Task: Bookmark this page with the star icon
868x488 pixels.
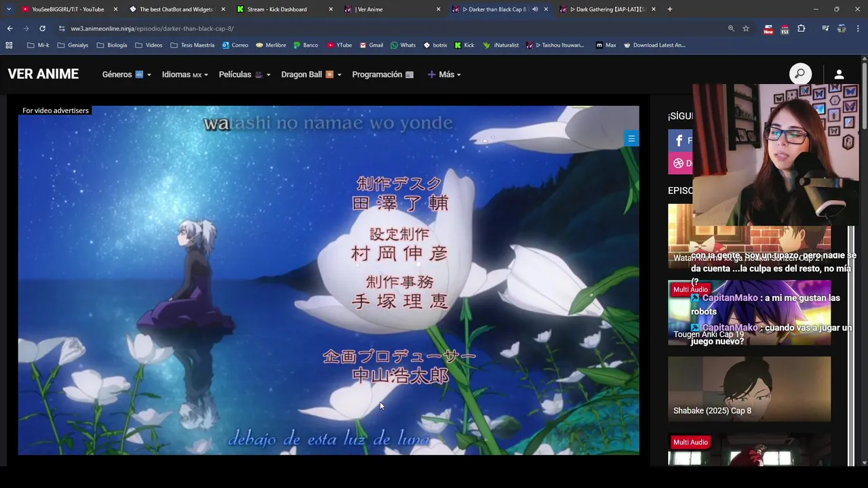Action: pyautogui.click(x=746, y=28)
